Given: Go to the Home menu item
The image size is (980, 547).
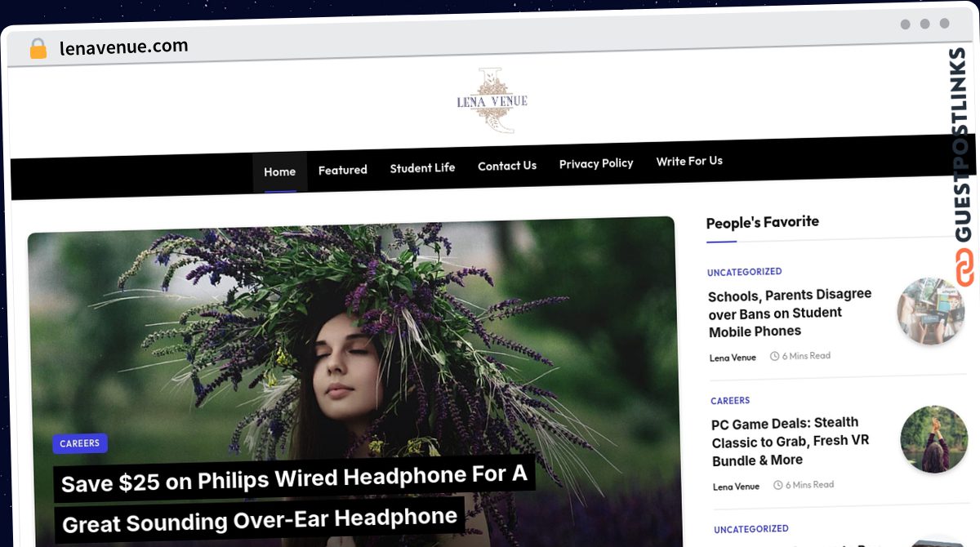Looking at the screenshot, I should (x=279, y=171).
